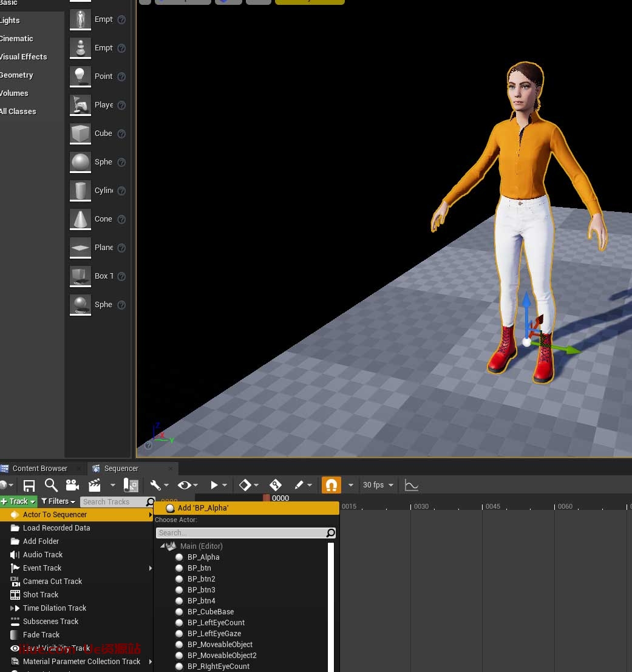Click the Show Curve Editor icon
632x672 pixels.
[412, 485]
